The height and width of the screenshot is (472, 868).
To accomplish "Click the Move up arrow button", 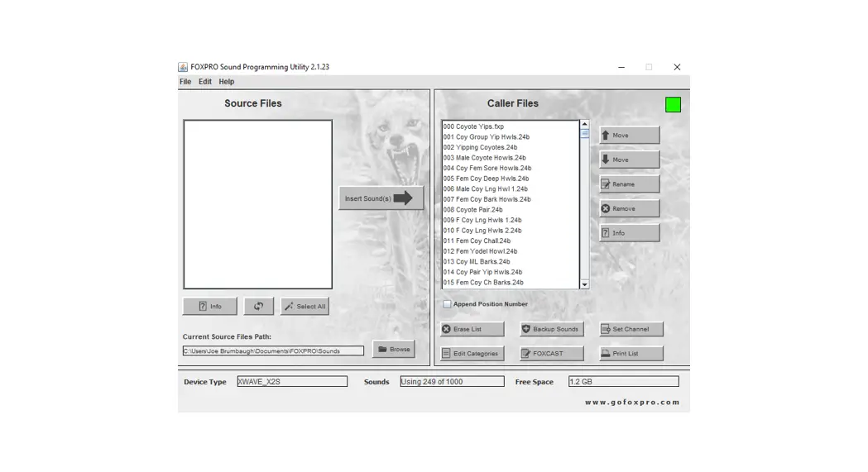I will coord(630,135).
